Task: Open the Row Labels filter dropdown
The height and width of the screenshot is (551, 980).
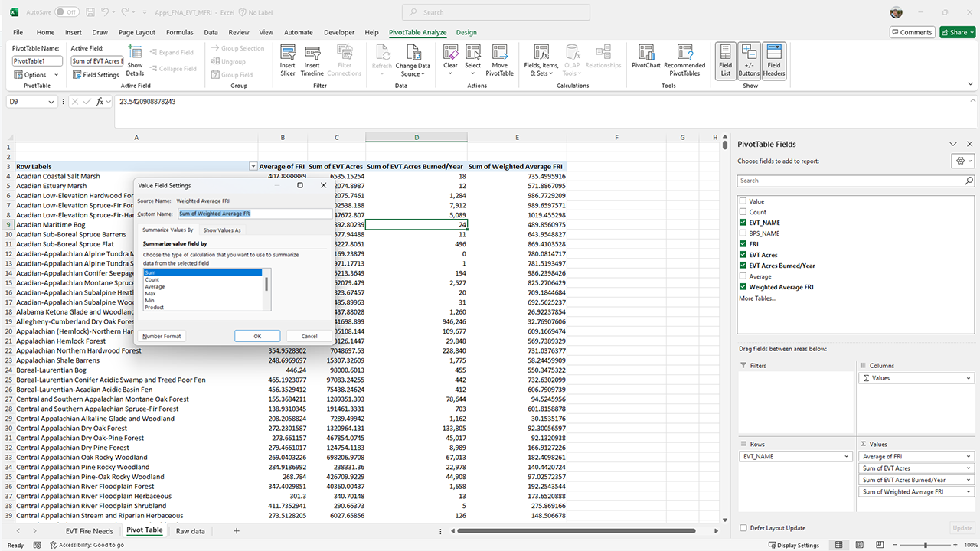Action: (x=253, y=166)
